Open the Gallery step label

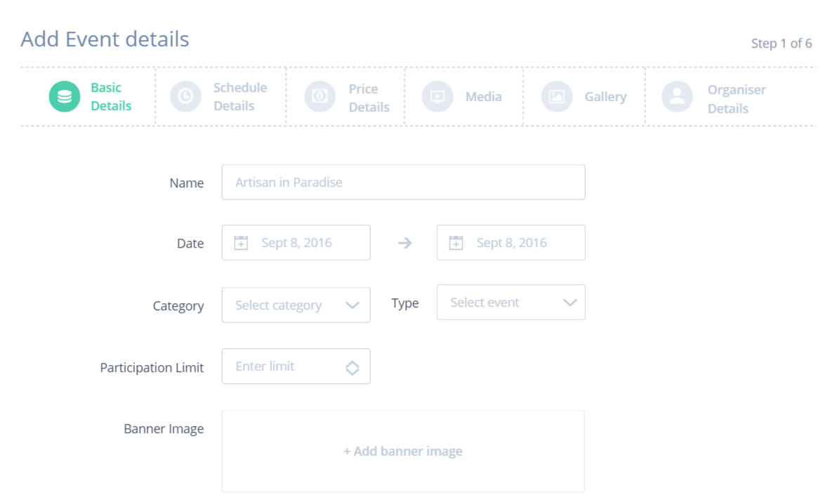(x=605, y=97)
